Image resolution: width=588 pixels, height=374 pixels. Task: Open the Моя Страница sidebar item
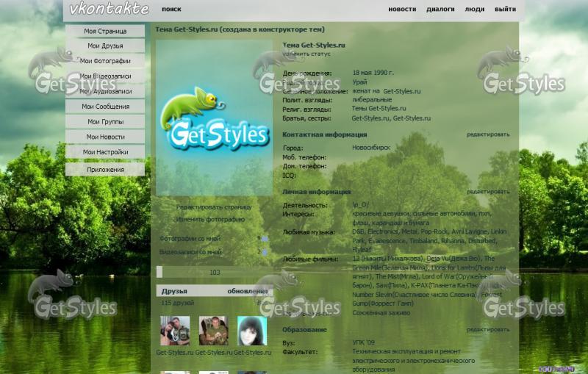(x=105, y=32)
